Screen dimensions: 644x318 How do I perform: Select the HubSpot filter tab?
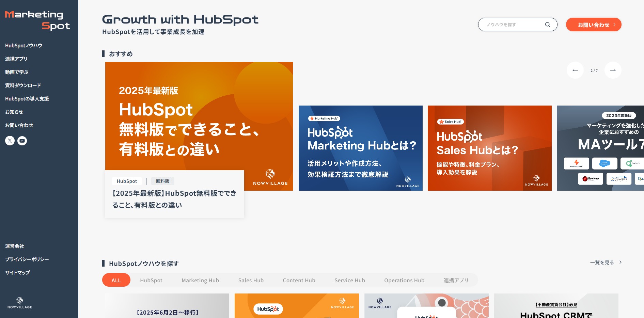(151, 280)
